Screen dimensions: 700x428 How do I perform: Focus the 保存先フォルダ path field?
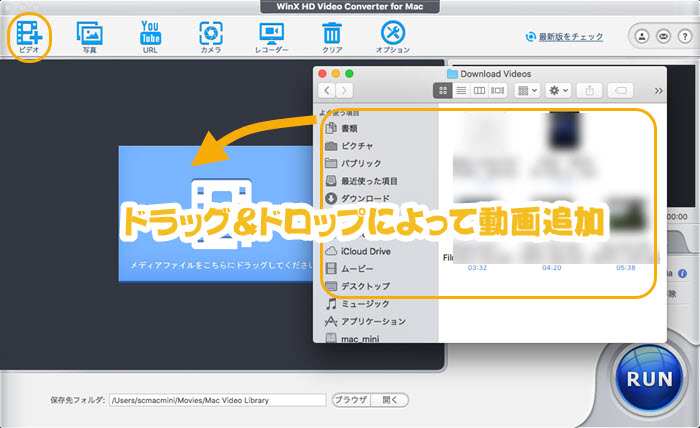tap(218, 400)
